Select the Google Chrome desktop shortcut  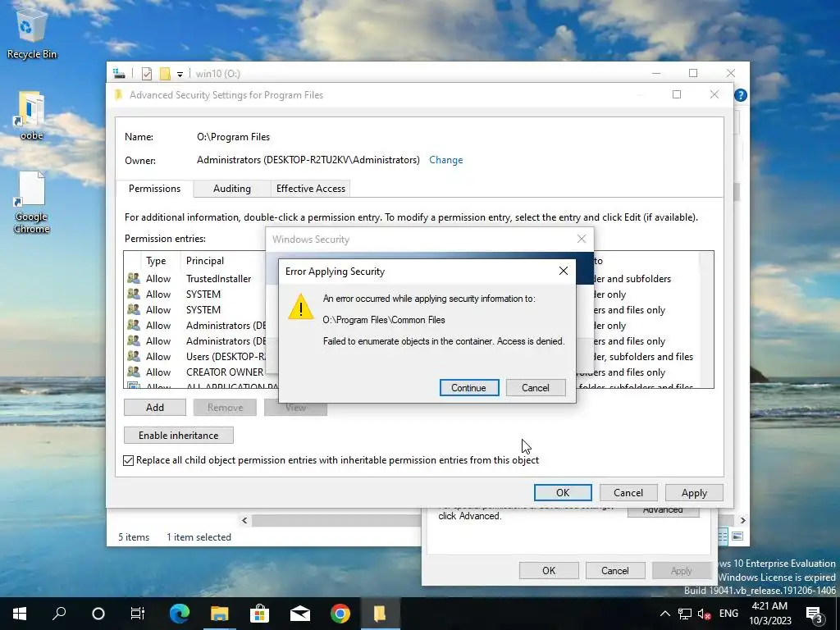pyautogui.click(x=32, y=203)
